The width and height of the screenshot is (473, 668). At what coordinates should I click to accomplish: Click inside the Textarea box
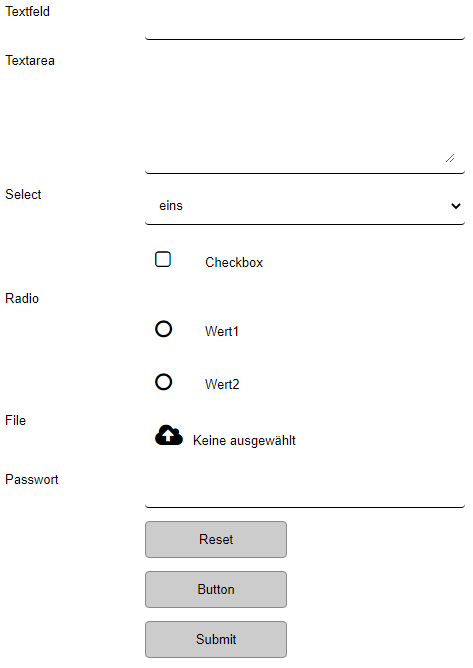pyautogui.click(x=305, y=113)
